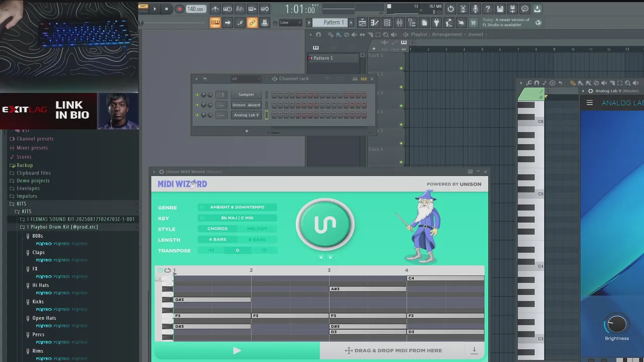Enable the first step of the Sampler row
Viewport: 644px width, 362px height.
coord(274,95)
